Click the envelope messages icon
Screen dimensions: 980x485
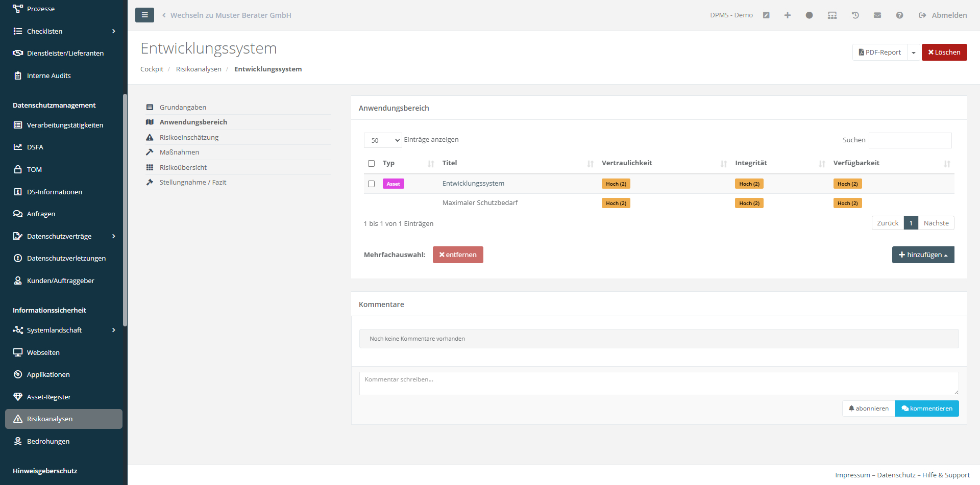coord(877,15)
